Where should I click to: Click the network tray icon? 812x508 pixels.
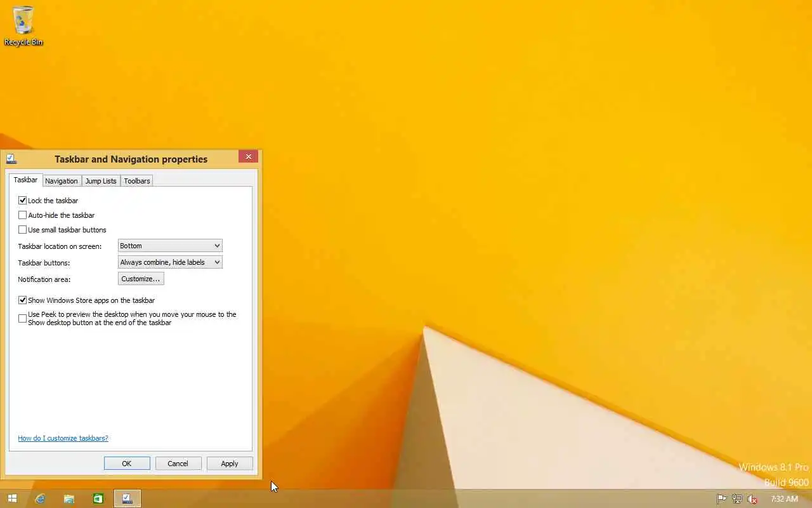click(x=737, y=499)
